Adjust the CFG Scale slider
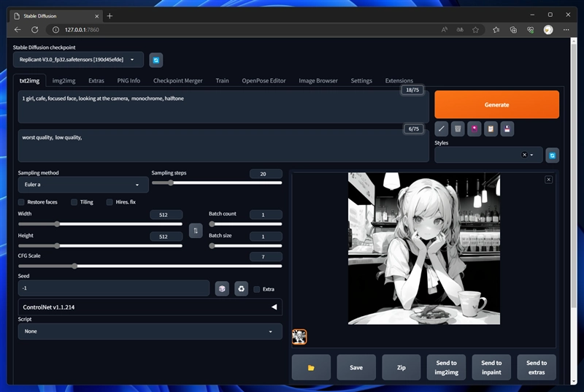The image size is (584, 392). pyautogui.click(x=150, y=266)
